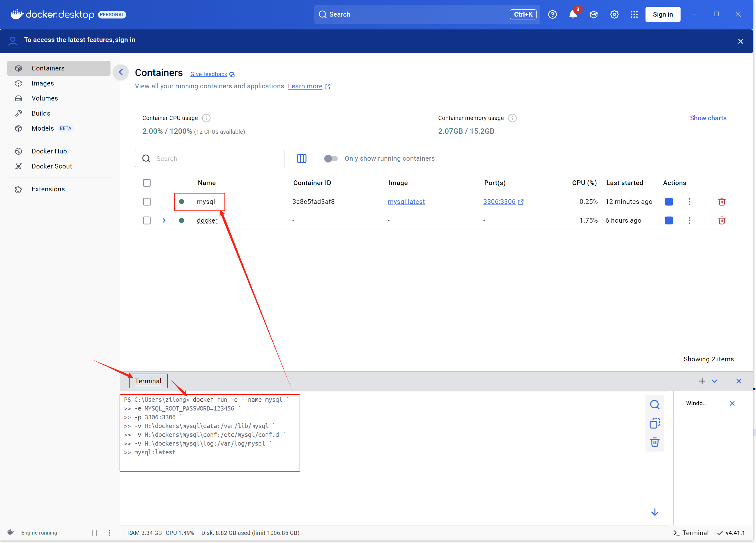Toggle only show running containers

tap(331, 158)
